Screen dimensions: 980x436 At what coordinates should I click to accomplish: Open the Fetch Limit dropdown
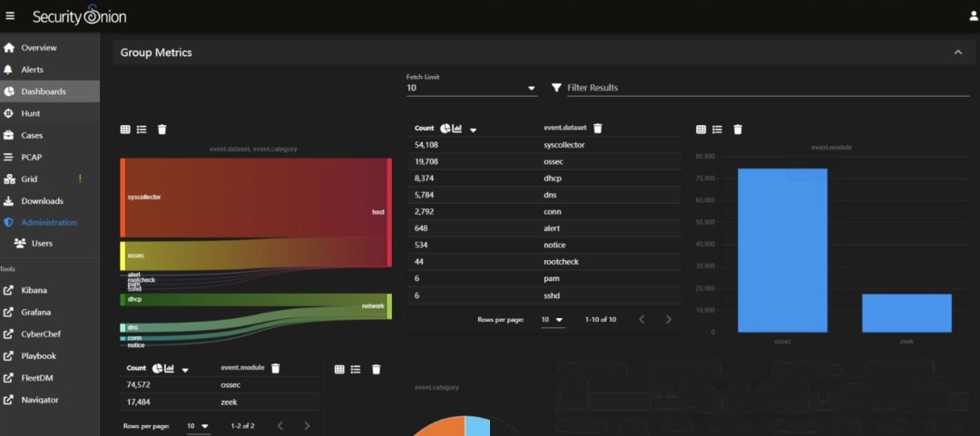[x=471, y=88]
